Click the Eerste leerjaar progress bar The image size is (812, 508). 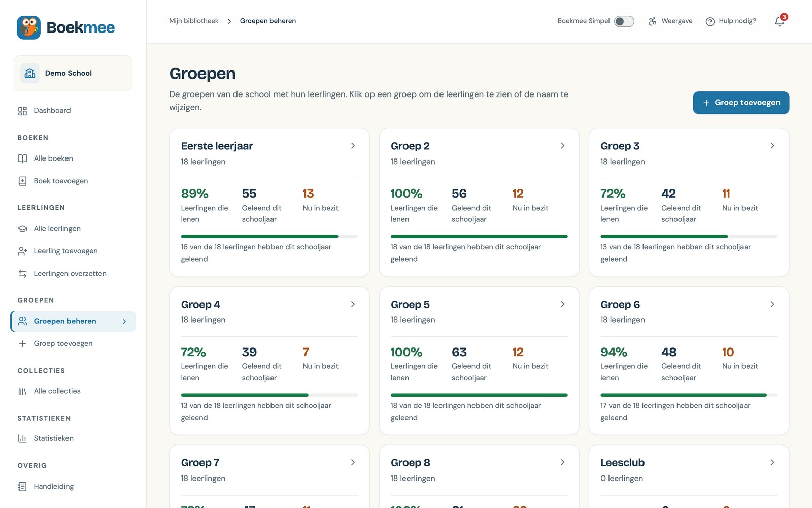(269, 237)
